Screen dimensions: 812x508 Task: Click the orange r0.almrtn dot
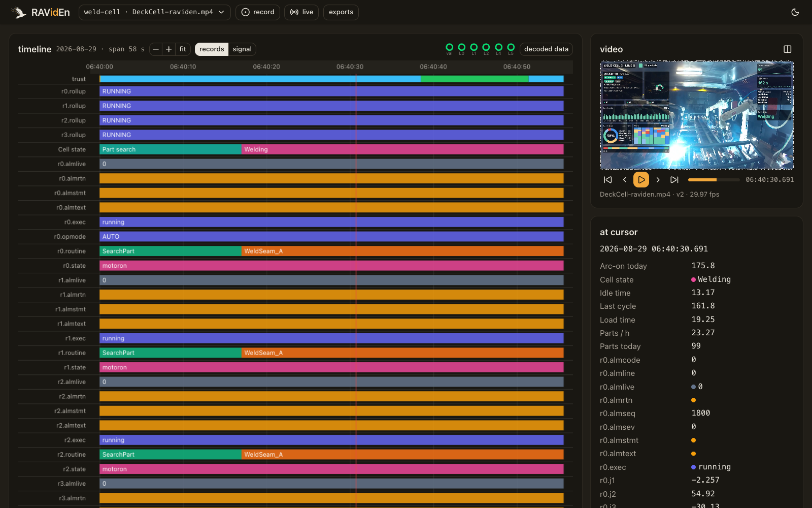coord(694,400)
